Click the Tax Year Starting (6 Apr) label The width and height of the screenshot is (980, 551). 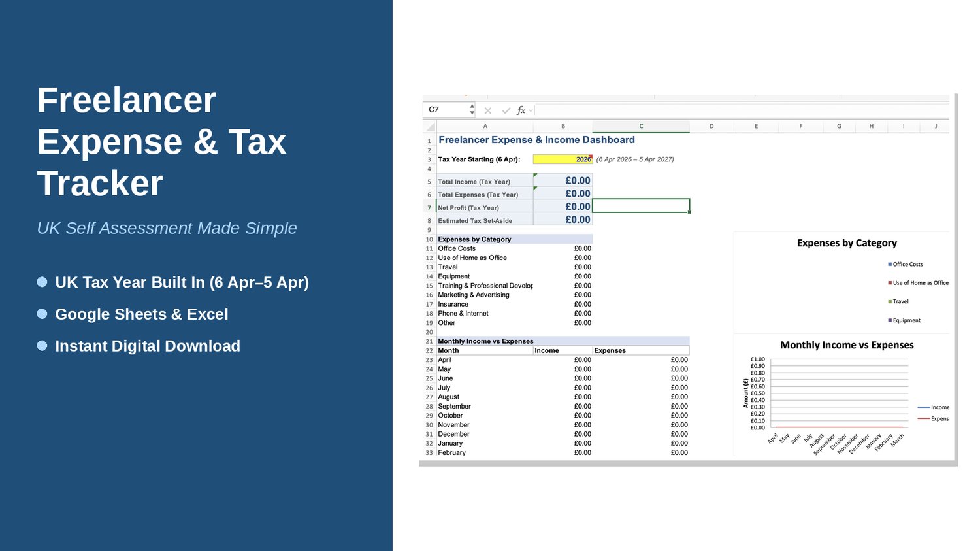coord(479,159)
